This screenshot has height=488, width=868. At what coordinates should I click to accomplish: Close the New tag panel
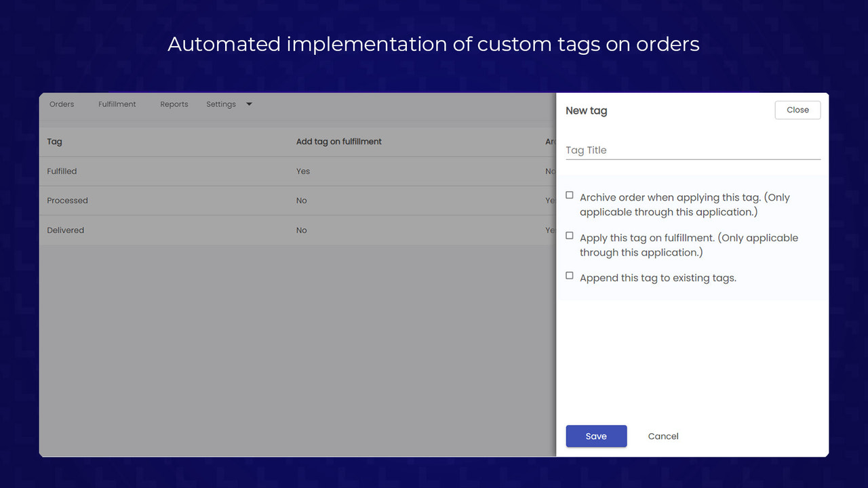(x=797, y=110)
